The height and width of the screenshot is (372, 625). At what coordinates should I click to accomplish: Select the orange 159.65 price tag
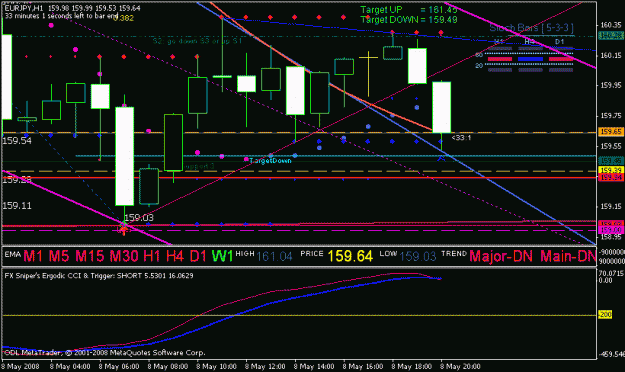pos(611,132)
